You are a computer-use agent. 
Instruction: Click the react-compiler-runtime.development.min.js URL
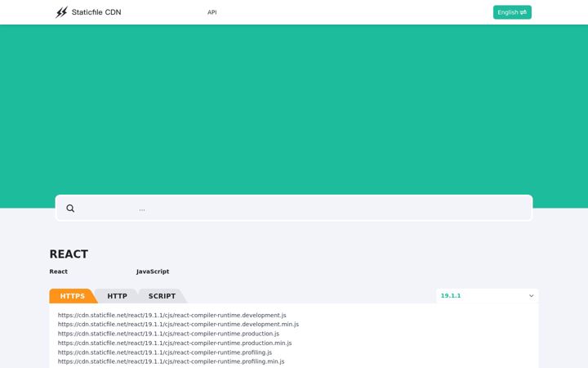(x=178, y=324)
